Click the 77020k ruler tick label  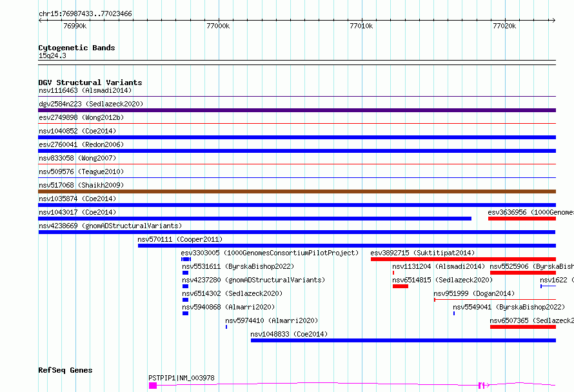click(x=504, y=26)
